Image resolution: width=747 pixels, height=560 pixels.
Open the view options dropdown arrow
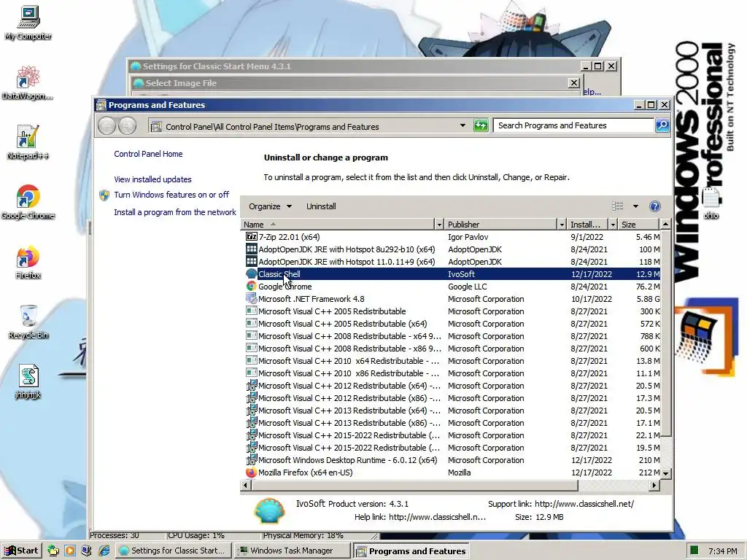635,206
